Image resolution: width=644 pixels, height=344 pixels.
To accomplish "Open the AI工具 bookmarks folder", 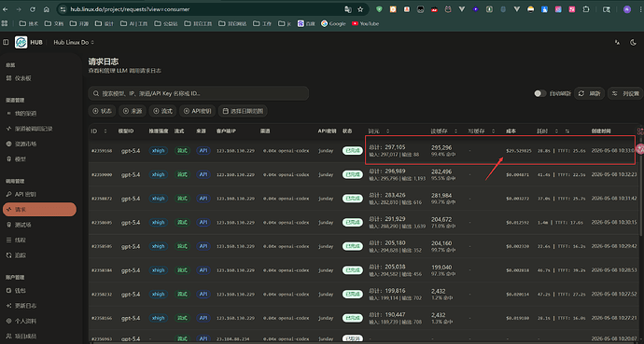I will coord(133,24).
